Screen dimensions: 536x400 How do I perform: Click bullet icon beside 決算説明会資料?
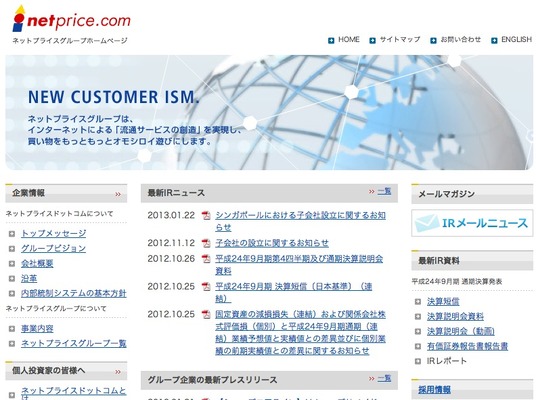[x=417, y=317]
